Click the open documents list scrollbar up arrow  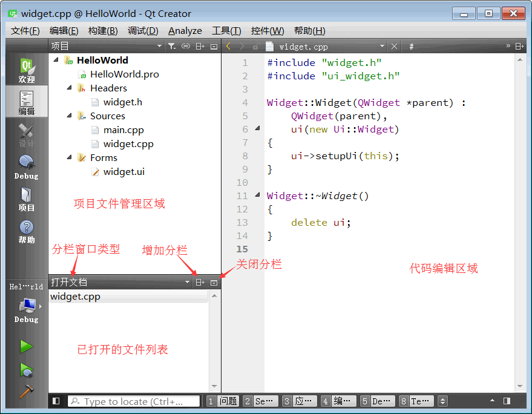tap(214, 296)
